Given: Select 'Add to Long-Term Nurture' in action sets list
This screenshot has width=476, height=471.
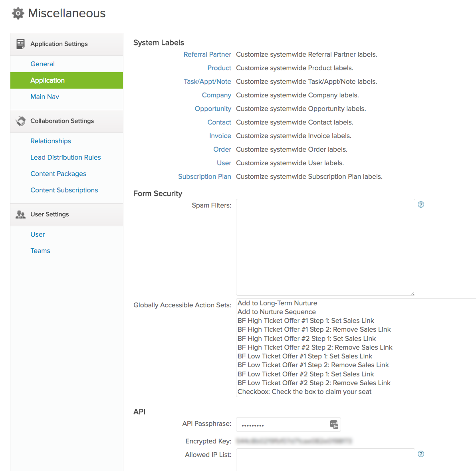Looking at the screenshot, I should click(277, 303).
